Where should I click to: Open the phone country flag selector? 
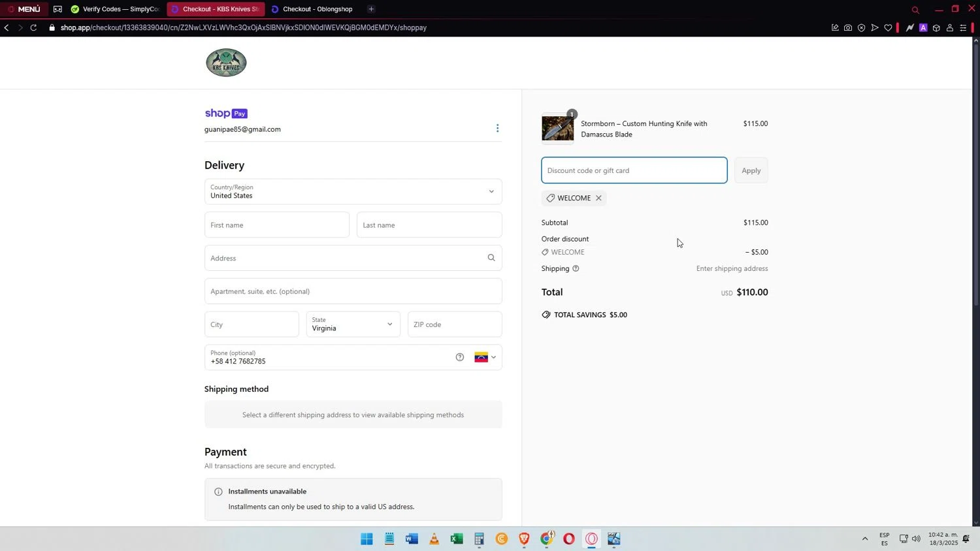[485, 357]
